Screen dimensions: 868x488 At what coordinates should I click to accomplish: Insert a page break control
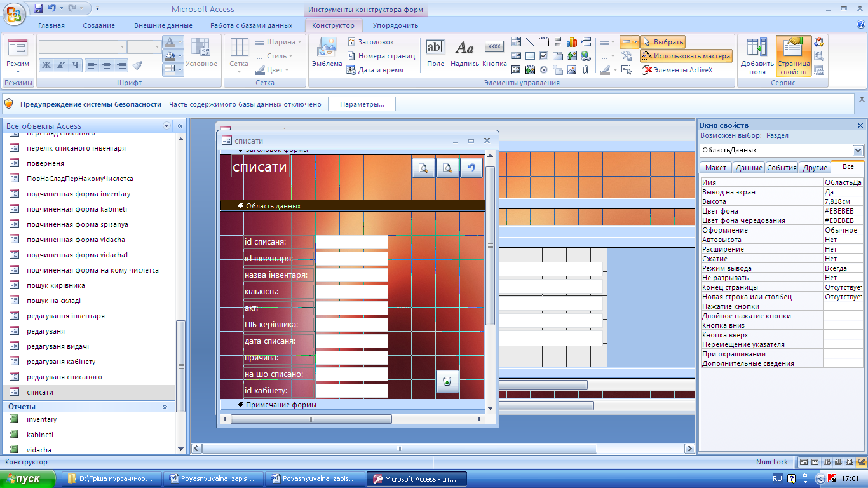pyautogui.click(x=586, y=42)
